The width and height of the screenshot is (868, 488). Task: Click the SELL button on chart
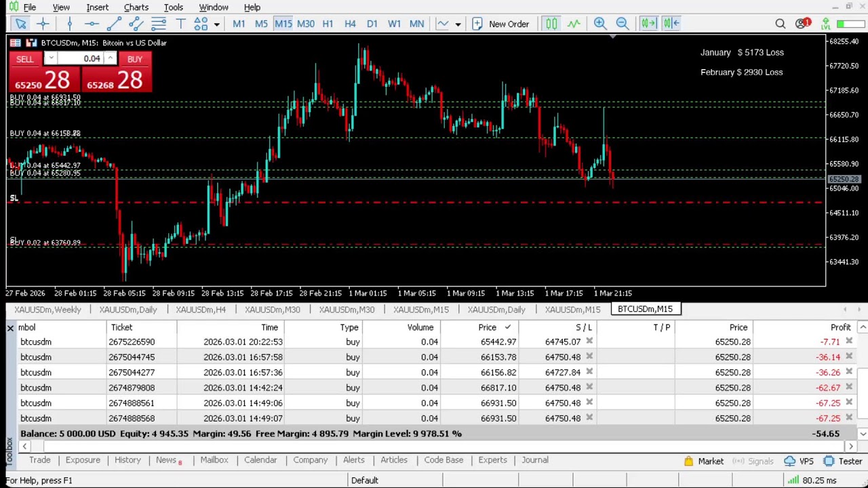[24, 59]
